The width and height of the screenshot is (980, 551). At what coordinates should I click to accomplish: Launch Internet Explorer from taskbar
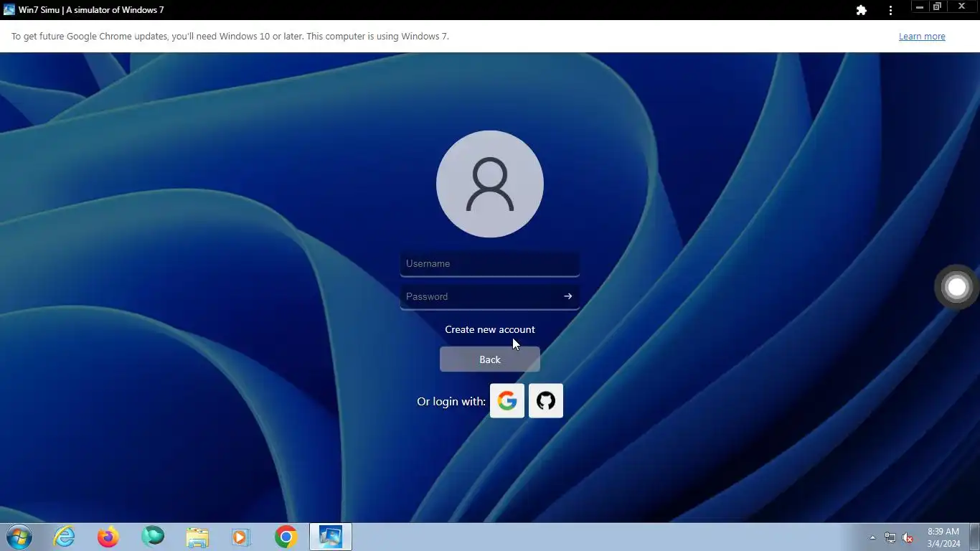coord(64,537)
